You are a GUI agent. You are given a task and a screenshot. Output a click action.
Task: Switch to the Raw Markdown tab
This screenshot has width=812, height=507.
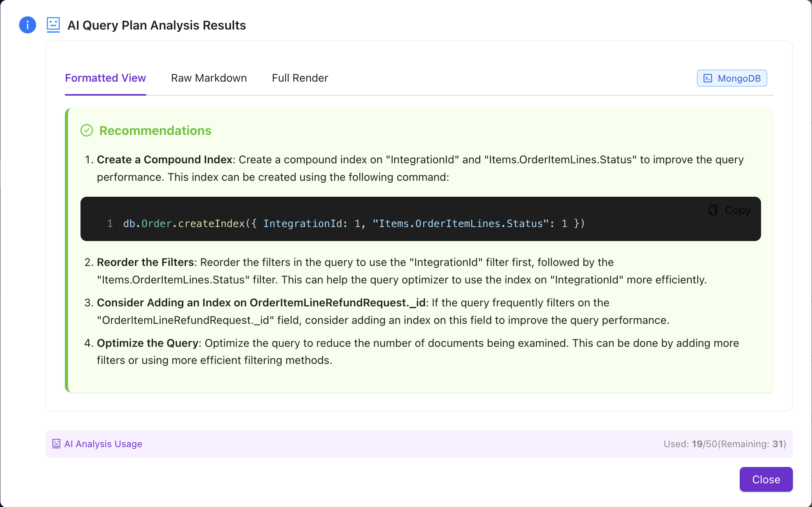[209, 78]
